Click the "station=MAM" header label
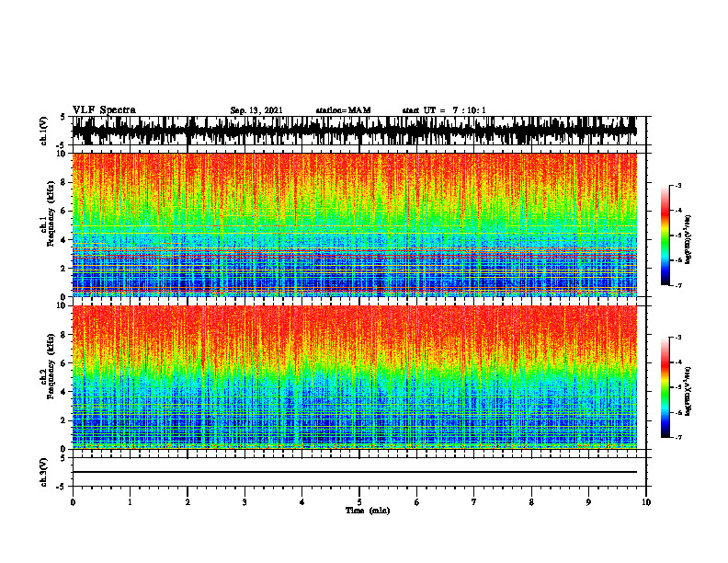The width and height of the screenshot is (728, 563). (x=343, y=110)
